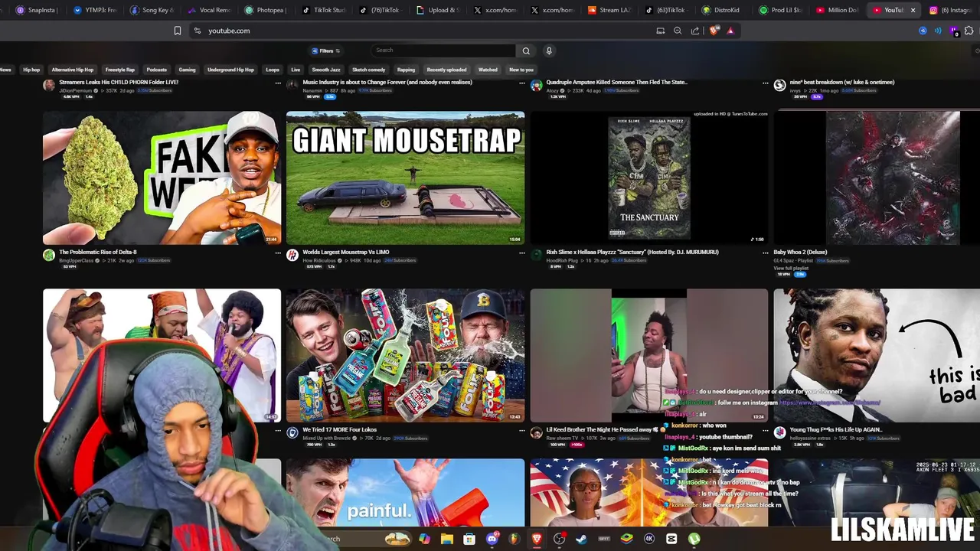This screenshot has width=980, height=551.
Task: Switch to the Photopea browser tab
Action: (265, 10)
